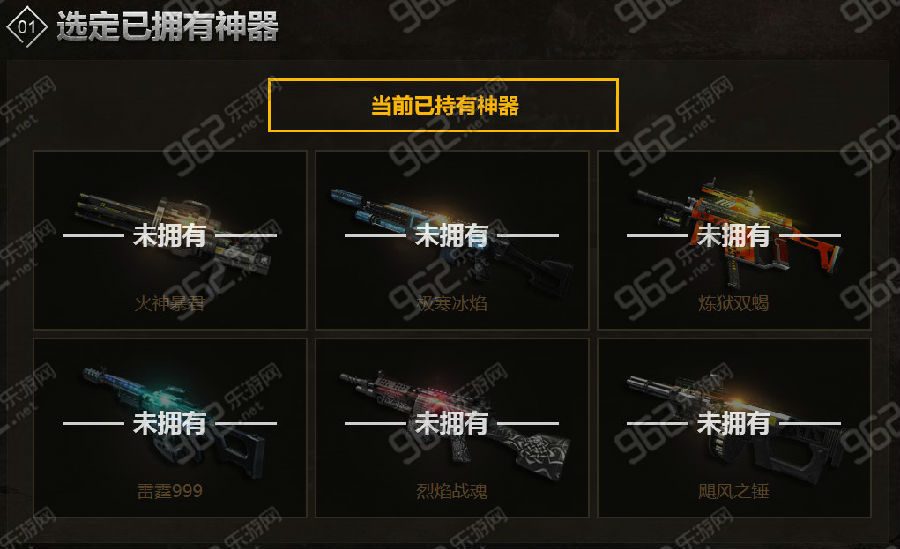Click 未拥有 status on 雷霆999 card
This screenshot has height=549, width=900.
coord(170,424)
